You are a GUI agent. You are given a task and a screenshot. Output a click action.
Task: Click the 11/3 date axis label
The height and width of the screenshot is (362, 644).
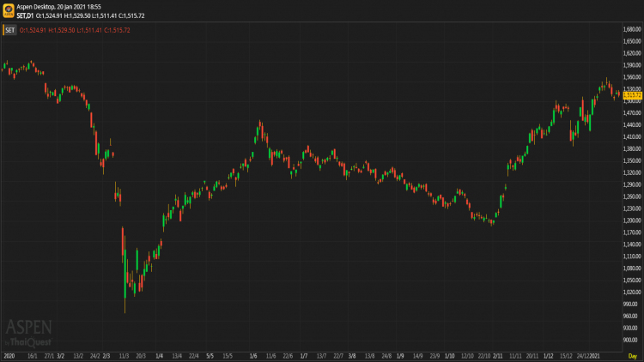tap(124, 356)
